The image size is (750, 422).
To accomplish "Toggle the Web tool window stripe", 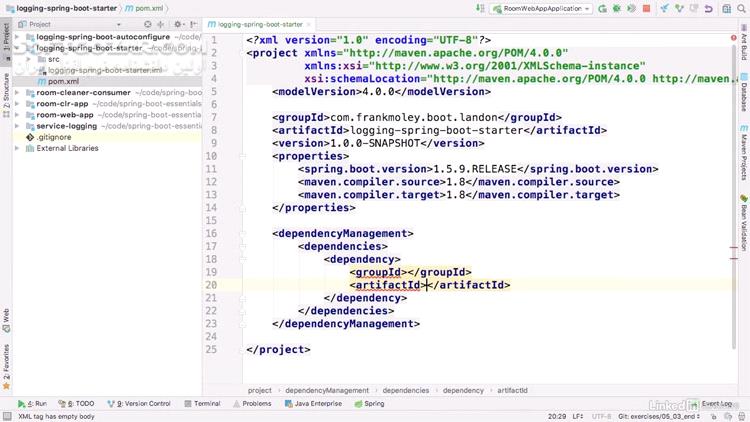I will click(6, 321).
